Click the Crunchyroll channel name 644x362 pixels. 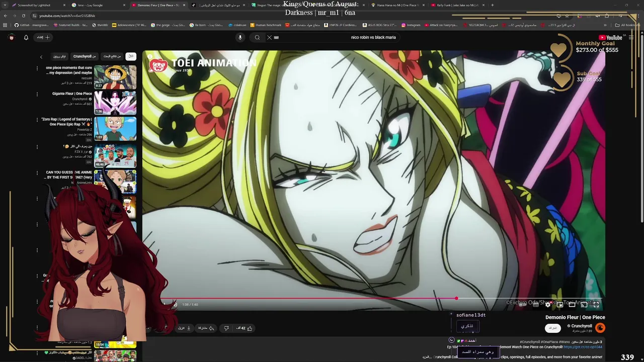[x=582, y=326]
